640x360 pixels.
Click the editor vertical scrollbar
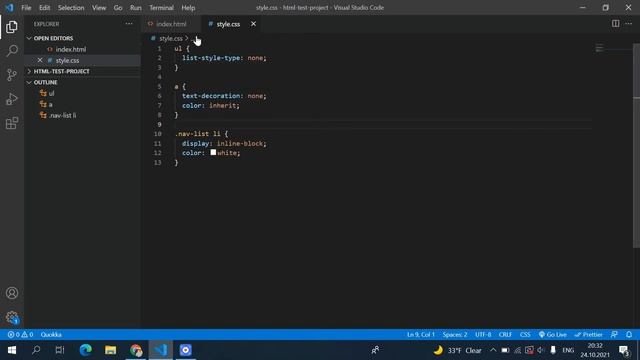pyautogui.click(x=636, y=145)
